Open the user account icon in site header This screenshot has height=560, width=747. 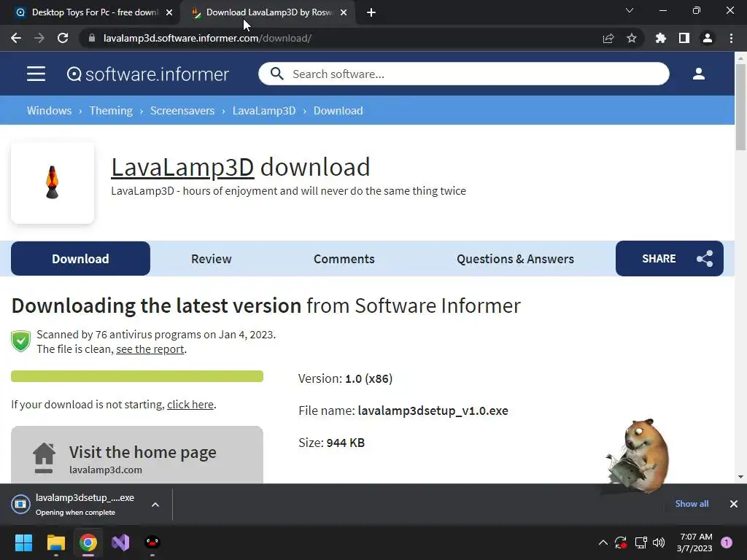point(698,74)
